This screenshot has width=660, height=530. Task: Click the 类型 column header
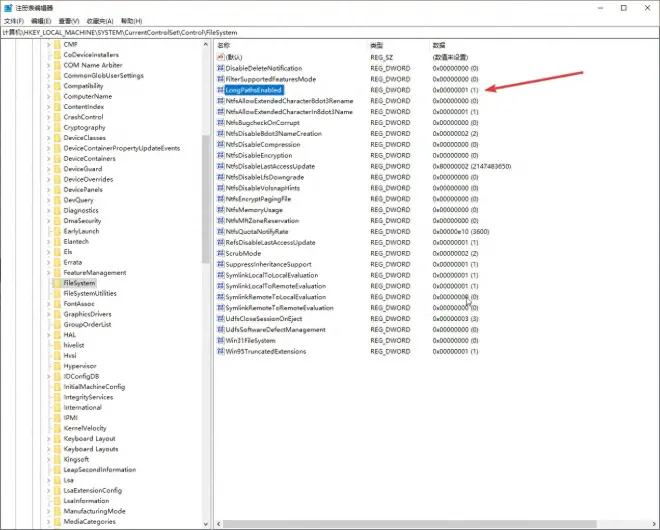click(398, 45)
